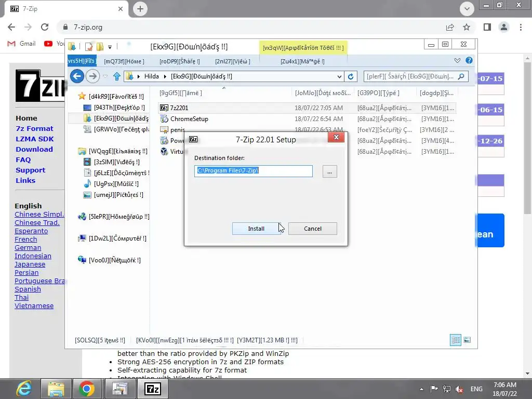The width and height of the screenshot is (532, 399).
Task: Open the Manage tab in Explorer ribbon
Action: (302, 61)
